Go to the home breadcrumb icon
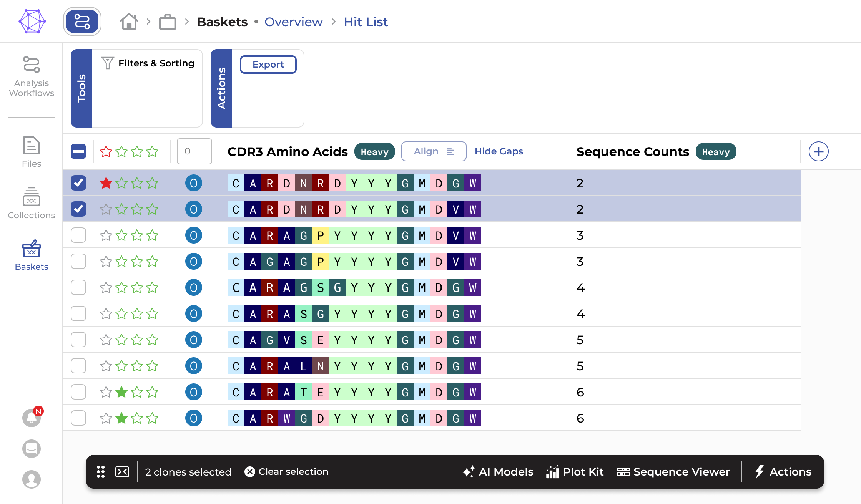 (129, 22)
